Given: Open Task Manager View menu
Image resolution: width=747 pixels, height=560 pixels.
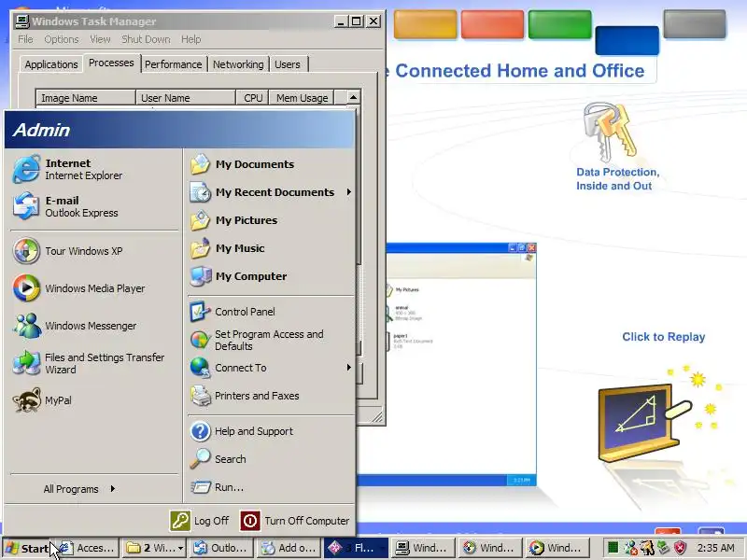Looking at the screenshot, I should coord(100,39).
